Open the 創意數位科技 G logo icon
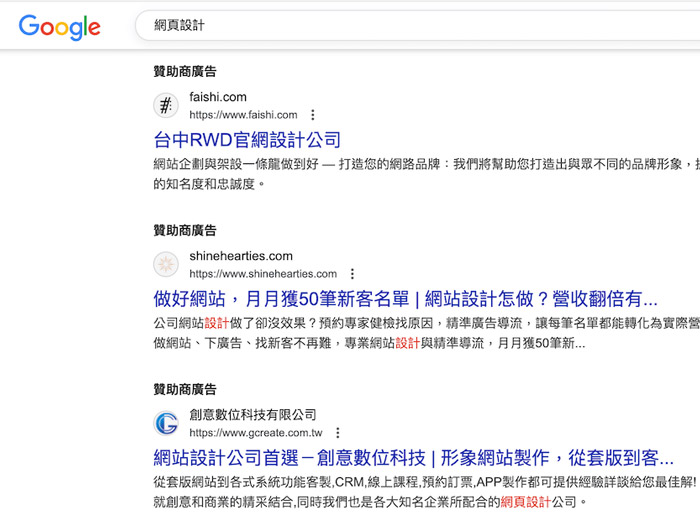This screenshot has height=518, width=700. coord(166,423)
